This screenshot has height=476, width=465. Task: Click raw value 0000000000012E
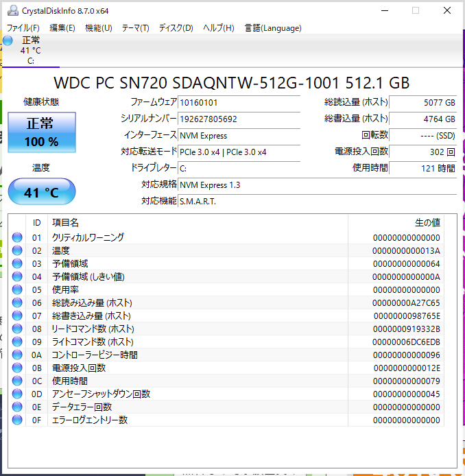pos(407,368)
